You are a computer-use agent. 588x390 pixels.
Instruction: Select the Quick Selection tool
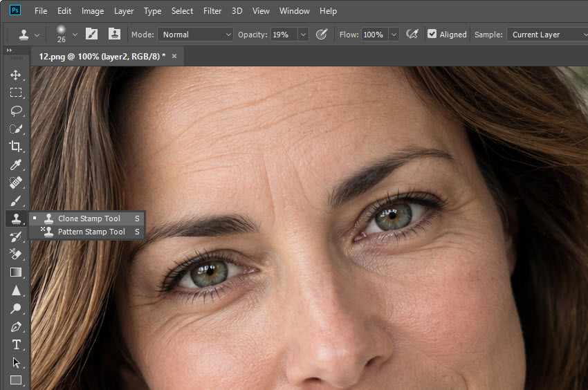15,129
